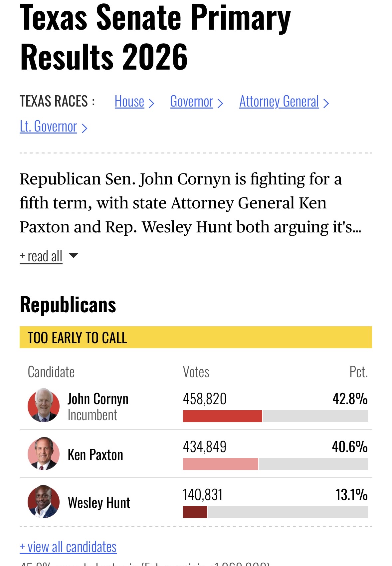Open the Governor races link
Viewport: 392px width, 566px height.
tap(191, 102)
